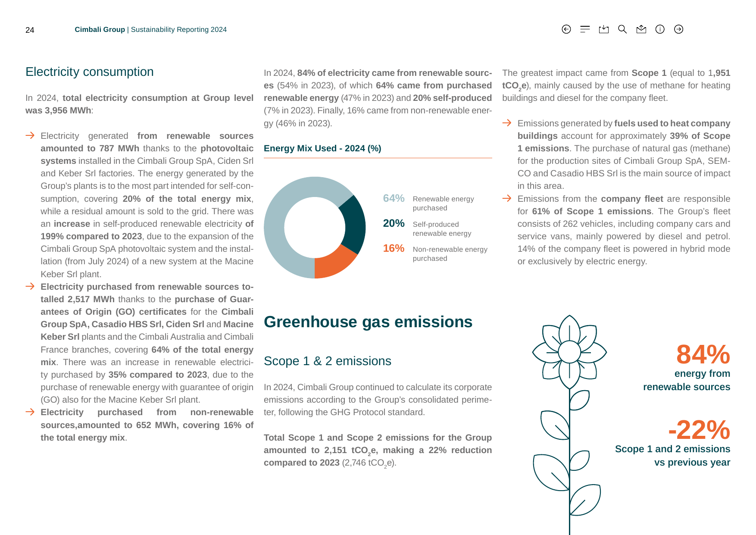Viewport: 756px width, 535px height.
Task: Click 'Non-renewable energy purchased' legend label
Action: [450, 254]
